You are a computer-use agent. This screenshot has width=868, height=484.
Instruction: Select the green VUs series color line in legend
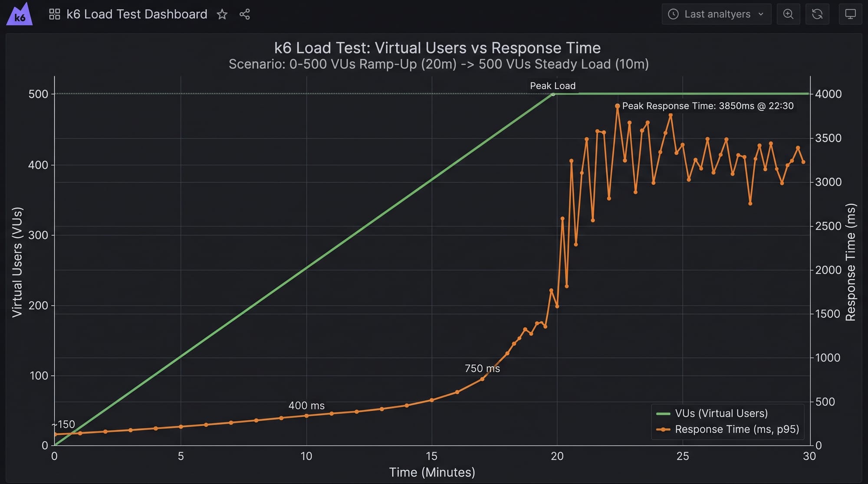664,413
